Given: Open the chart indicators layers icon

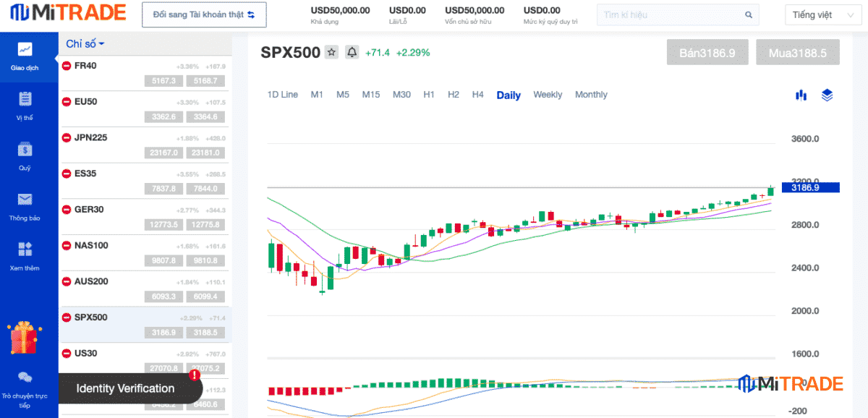Looking at the screenshot, I should click(827, 95).
